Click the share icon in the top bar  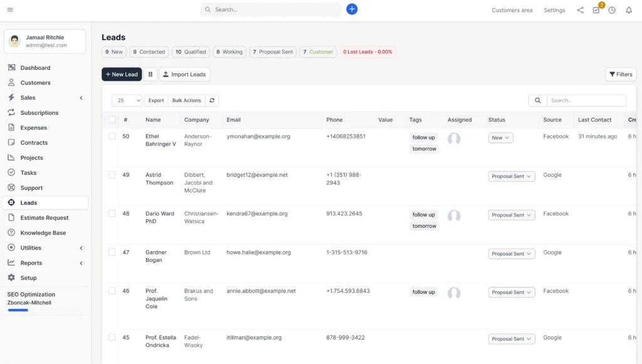[x=580, y=10]
